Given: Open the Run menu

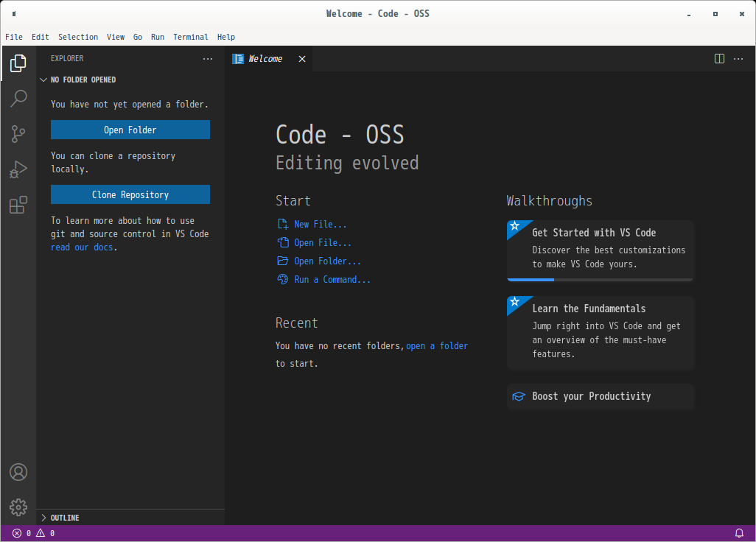Looking at the screenshot, I should pyautogui.click(x=158, y=37).
